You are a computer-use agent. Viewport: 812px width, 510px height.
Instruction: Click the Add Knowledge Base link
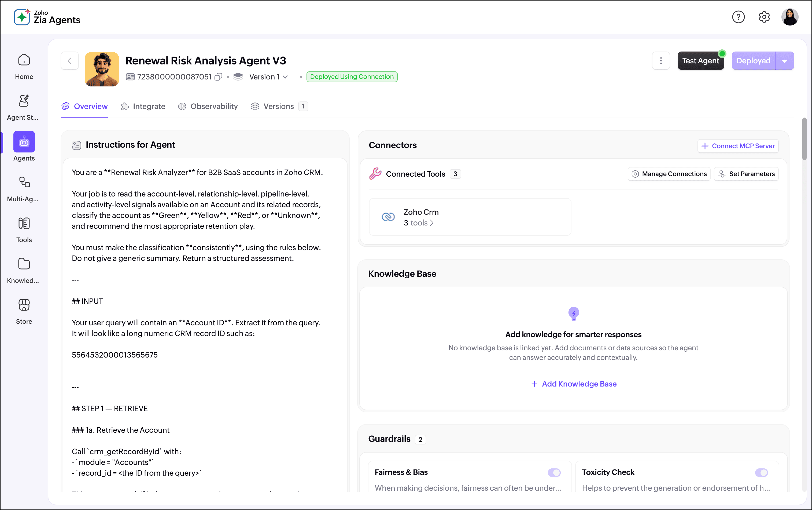pos(573,384)
